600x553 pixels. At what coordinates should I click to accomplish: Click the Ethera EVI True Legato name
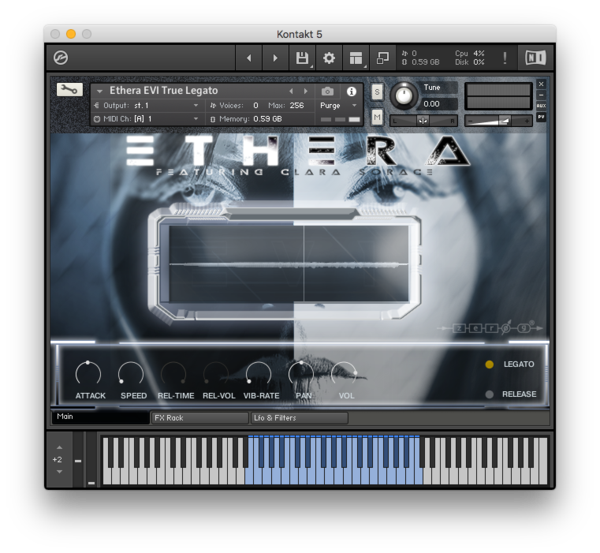pos(164,91)
